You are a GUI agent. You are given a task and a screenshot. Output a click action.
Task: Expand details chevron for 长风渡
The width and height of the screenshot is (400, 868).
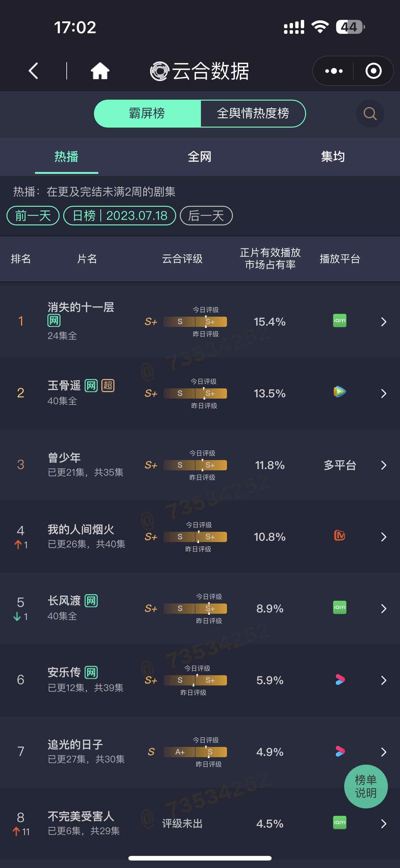pos(384,608)
